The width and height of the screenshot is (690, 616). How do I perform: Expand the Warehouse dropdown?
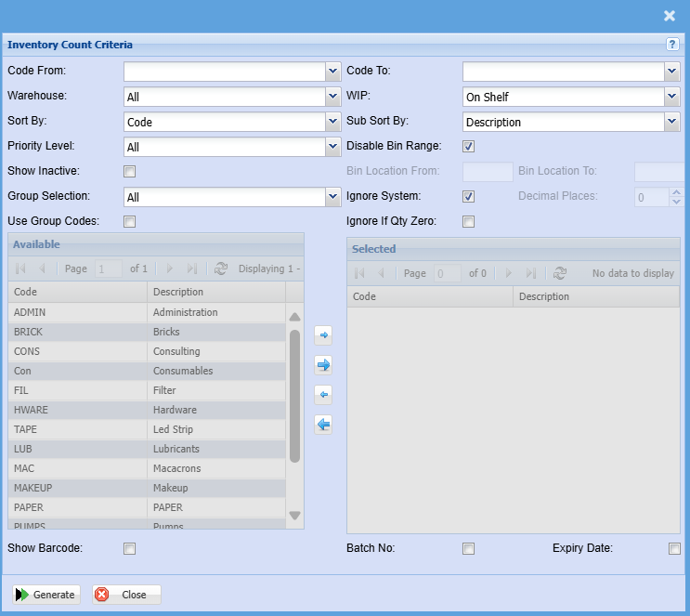coord(333,97)
